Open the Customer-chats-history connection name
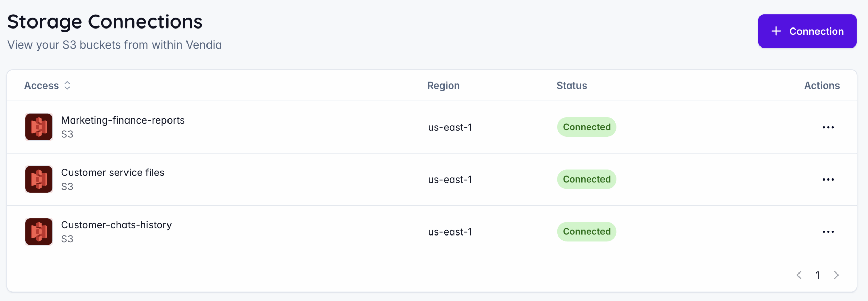The width and height of the screenshot is (868, 301). pos(116,225)
